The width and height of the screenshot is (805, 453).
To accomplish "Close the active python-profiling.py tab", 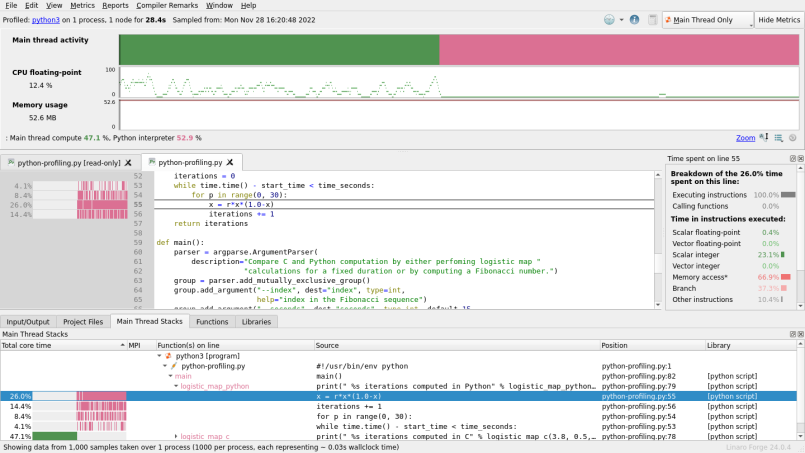I will point(230,162).
